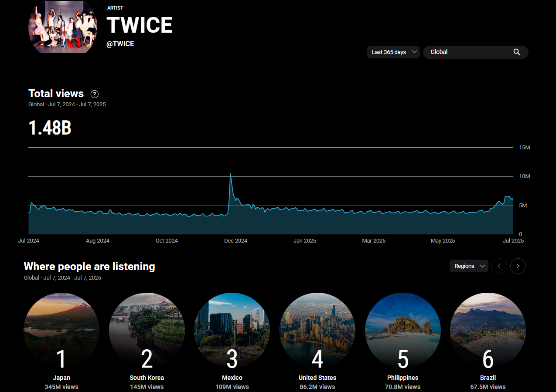
Task: Click the Japan country label
Action: click(x=61, y=378)
